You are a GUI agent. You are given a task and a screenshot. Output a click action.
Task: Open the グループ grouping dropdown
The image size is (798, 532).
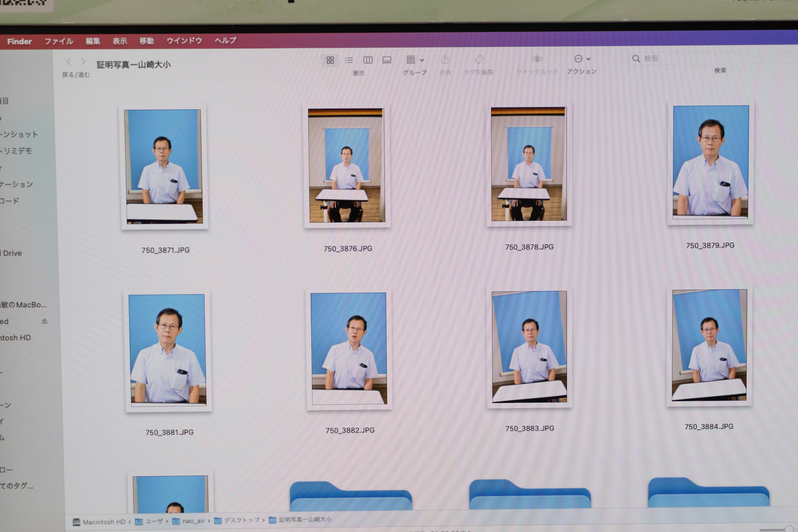point(415,60)
